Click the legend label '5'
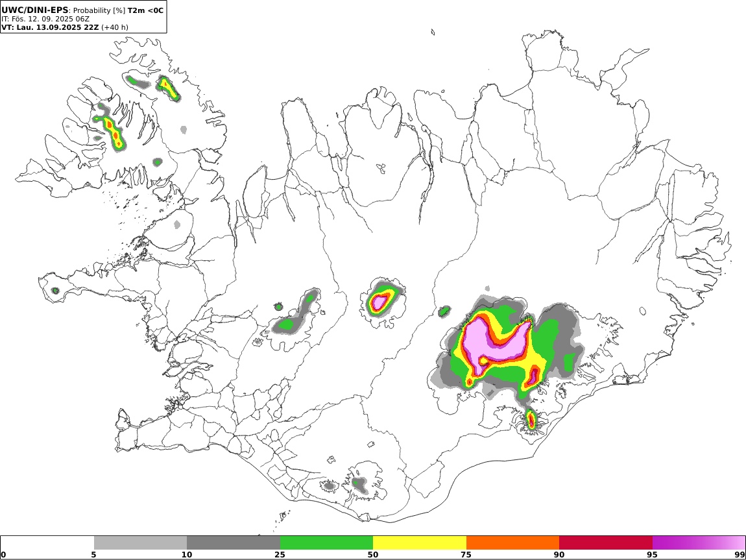The height and width of the screenshot is (560, 746). 93,555
